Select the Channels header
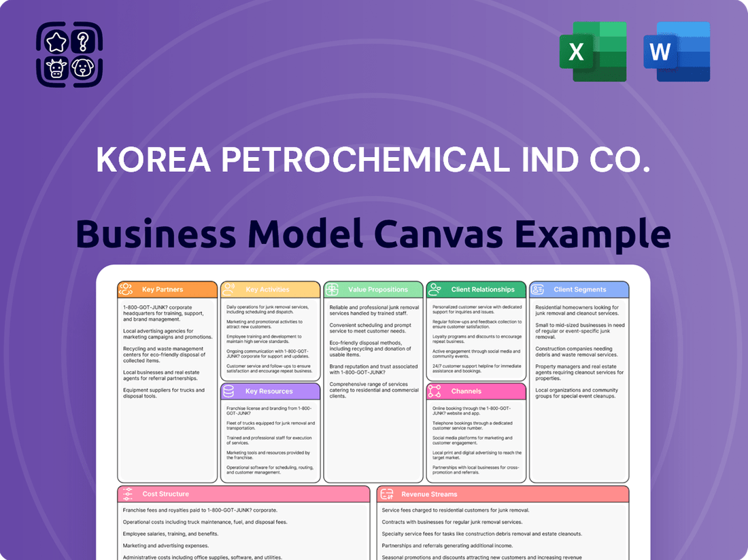The image size is (748, 560). point(476,391)
